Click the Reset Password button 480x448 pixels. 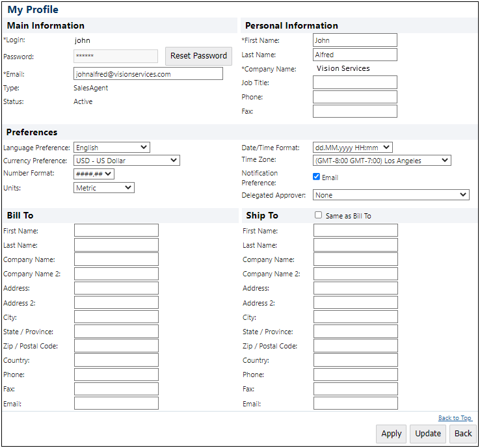(198, 56)
